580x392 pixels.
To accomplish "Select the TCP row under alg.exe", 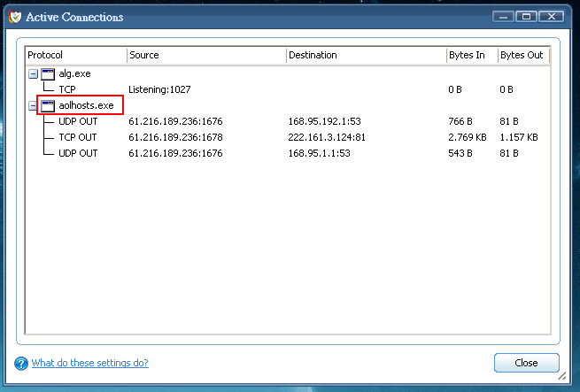I will 288,89.
